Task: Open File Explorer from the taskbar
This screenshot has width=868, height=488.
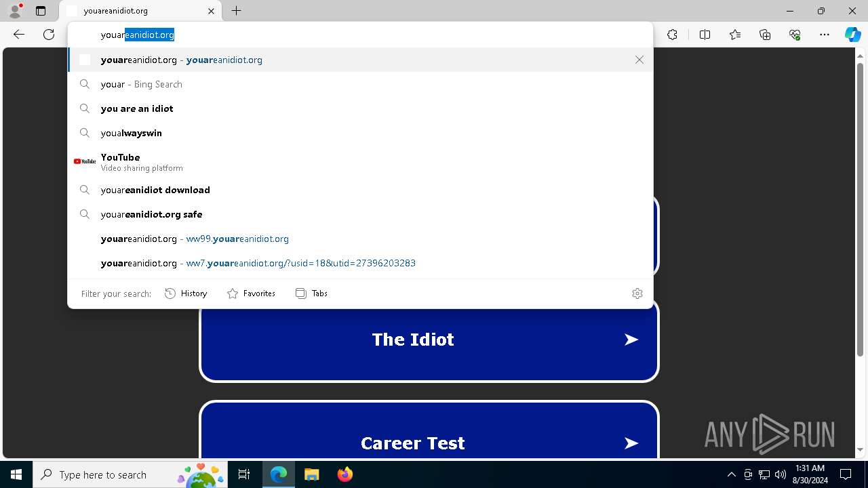Action: (312, 474)
